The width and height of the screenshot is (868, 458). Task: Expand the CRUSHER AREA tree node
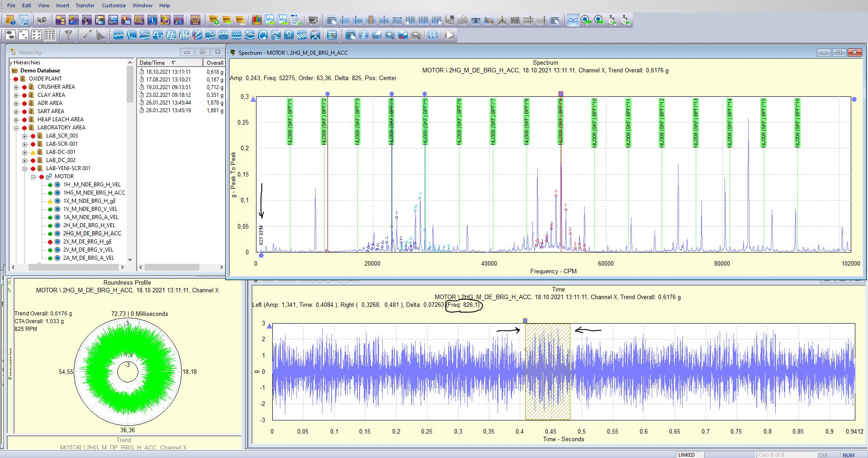(16, 87)
